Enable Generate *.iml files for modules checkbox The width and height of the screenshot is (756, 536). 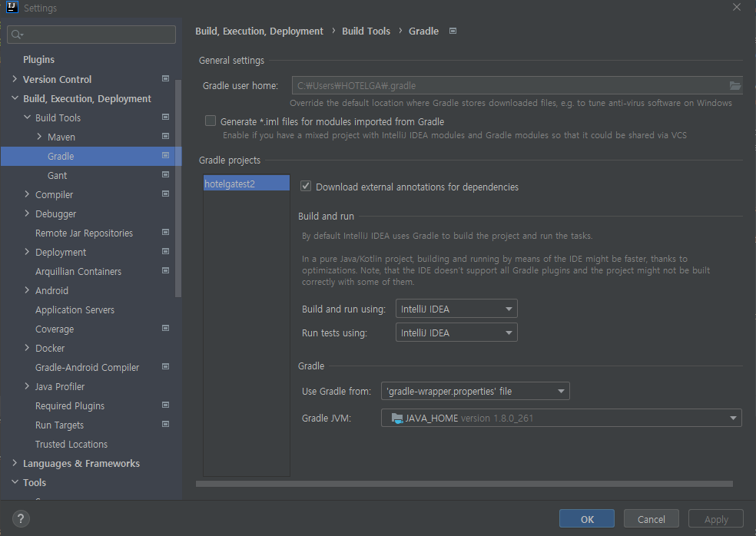point(211,121)
